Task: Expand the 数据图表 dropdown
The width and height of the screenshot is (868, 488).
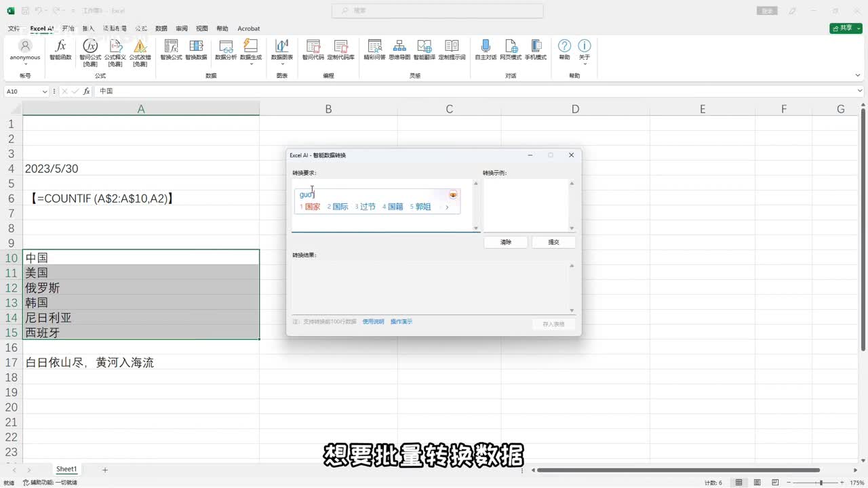Action: pos(282,64)
